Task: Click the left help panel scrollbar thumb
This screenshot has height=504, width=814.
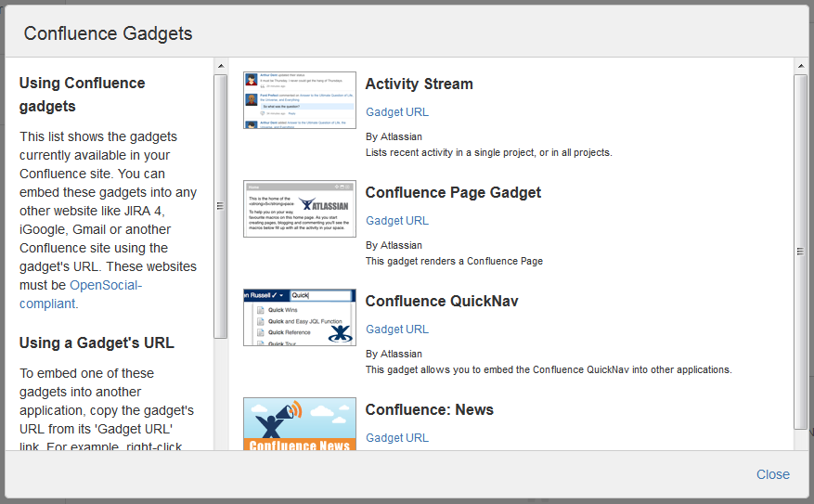Action: tap(221, 206)
